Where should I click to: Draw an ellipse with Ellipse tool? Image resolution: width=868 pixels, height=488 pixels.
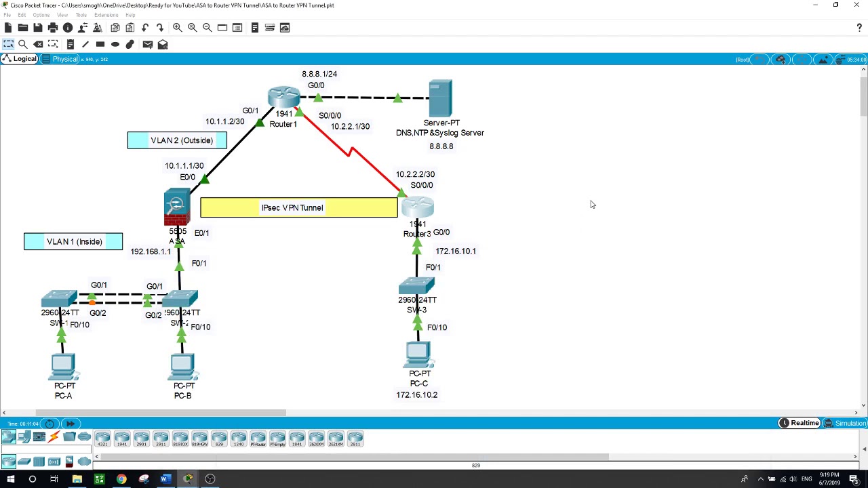115,44
